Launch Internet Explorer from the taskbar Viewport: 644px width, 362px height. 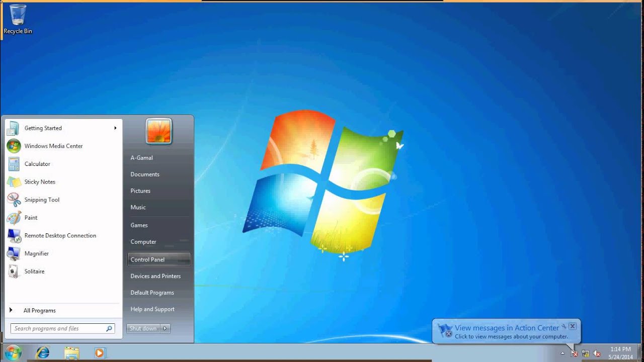coord(43,353)
